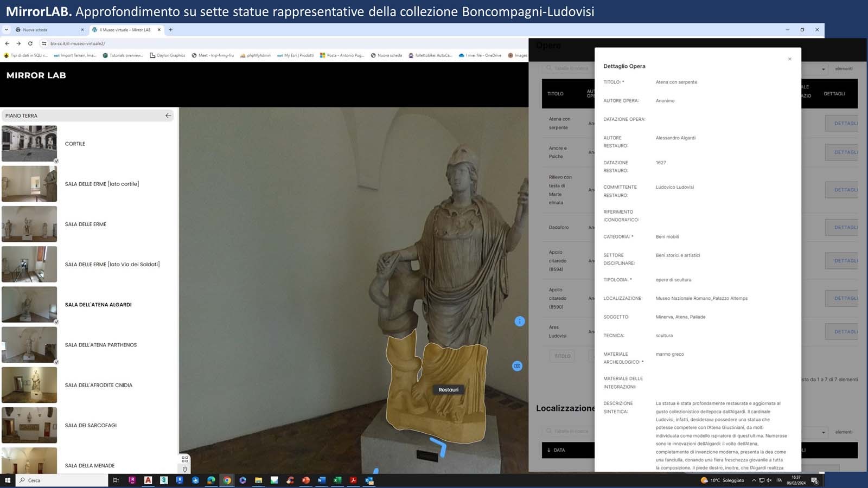Click the Restauri label on the statue
Viewport: 868px width, 488px height.
(x=448, y=390)
